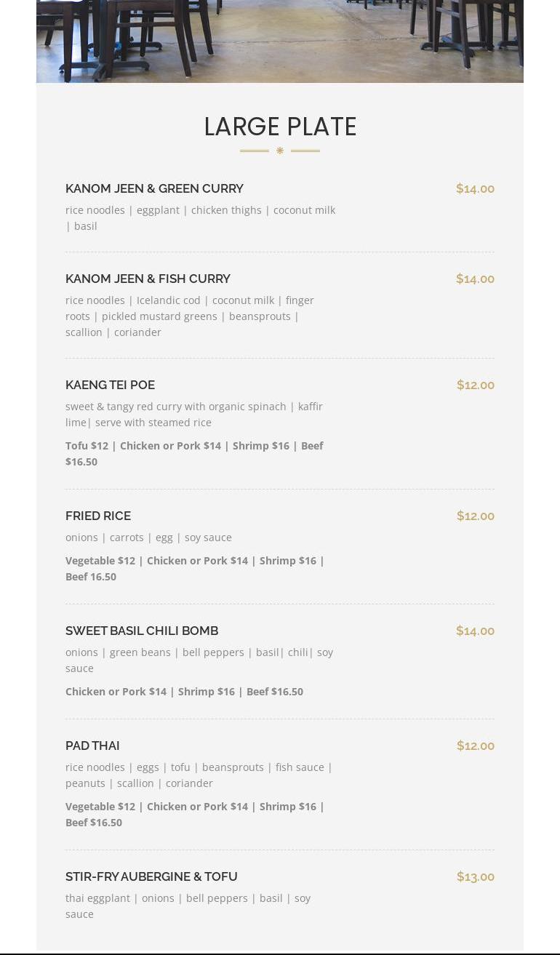Click the Fish Curry ingredients description
This screenshot has height=955, width=560.
(189, 316)
